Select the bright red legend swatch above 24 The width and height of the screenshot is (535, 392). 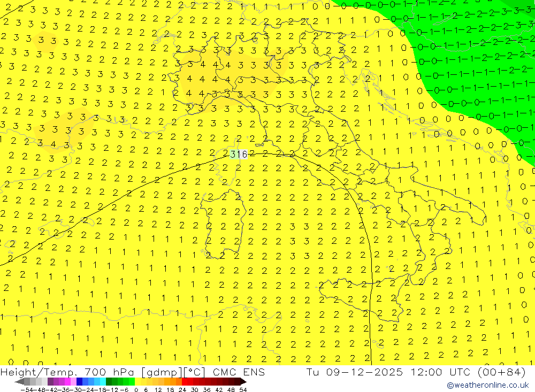185,382
